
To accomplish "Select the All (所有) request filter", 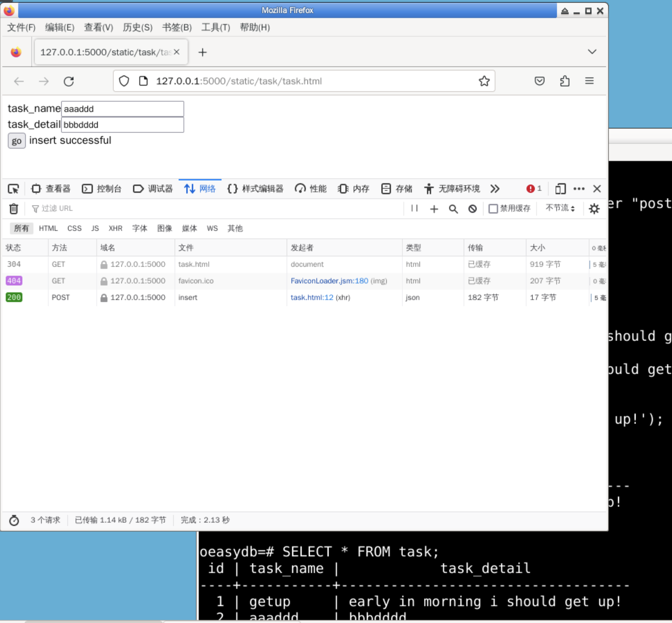I will point(21,229).
